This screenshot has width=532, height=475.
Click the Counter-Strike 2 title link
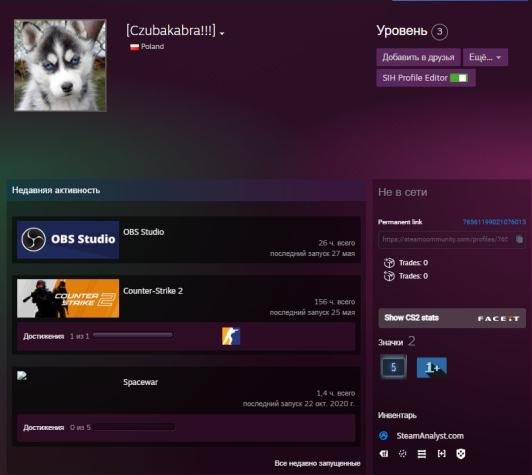pyautogui.click(x=153, y=291)
